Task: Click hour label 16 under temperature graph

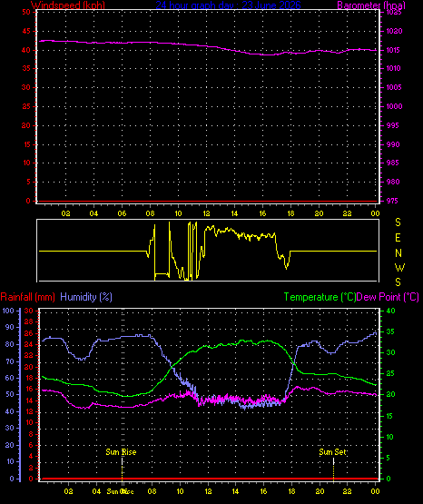Action: (x=263, y=491)
